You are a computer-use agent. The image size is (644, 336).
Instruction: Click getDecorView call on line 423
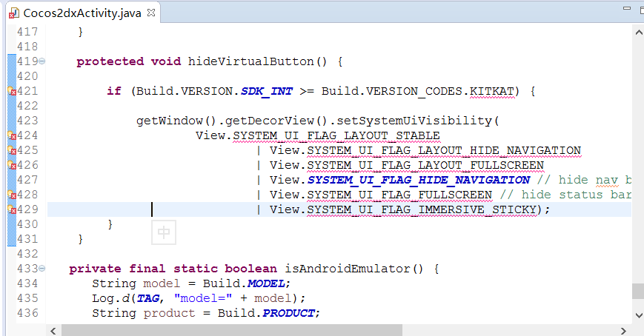pos(270,121)
